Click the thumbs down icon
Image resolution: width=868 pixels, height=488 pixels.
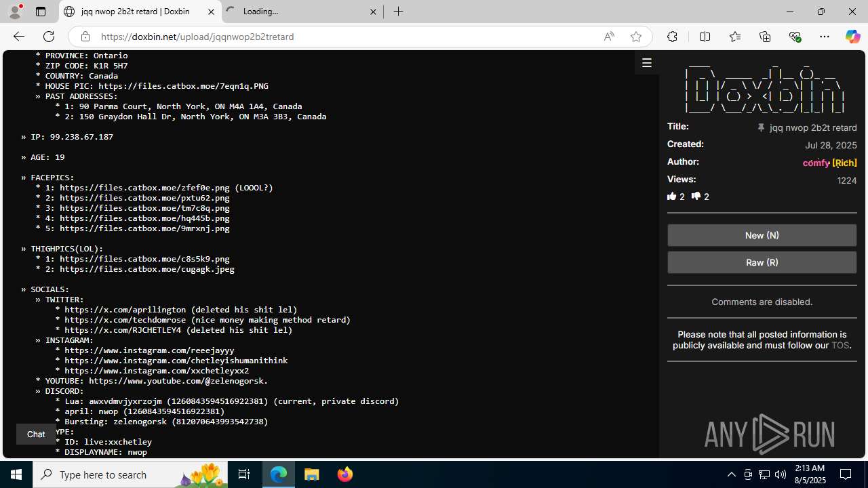pos(696,197)
